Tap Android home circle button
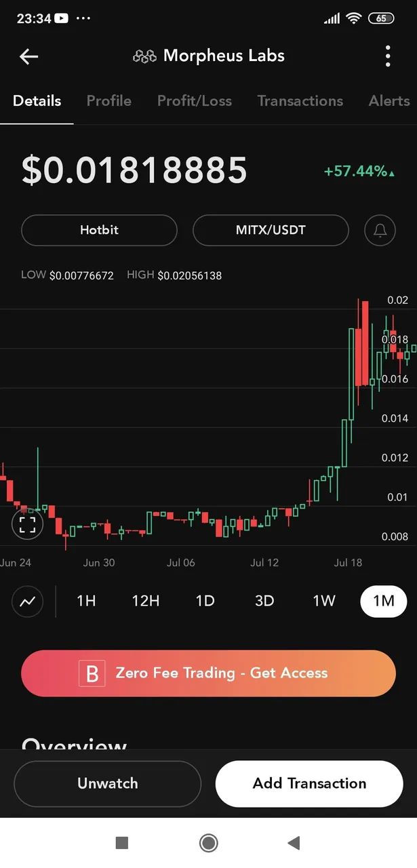Screen dimensions: 417x868 pyautogui.click(x=208, y=843)
